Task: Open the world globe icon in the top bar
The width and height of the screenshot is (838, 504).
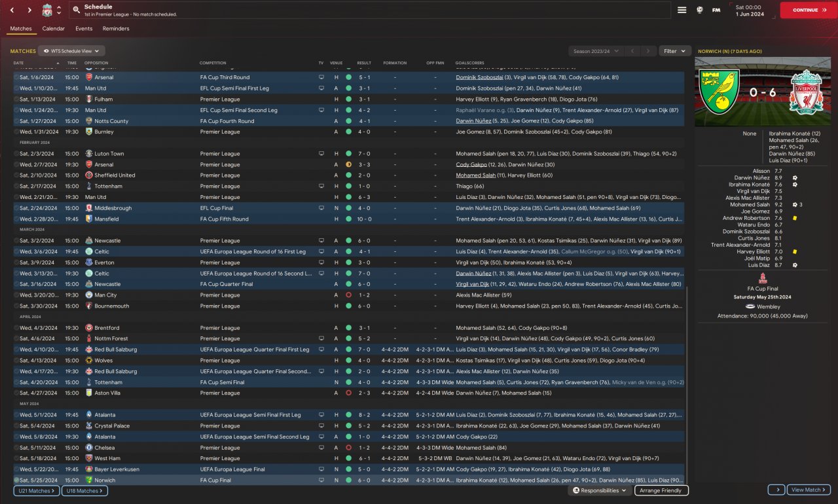Action: [699, 10]
